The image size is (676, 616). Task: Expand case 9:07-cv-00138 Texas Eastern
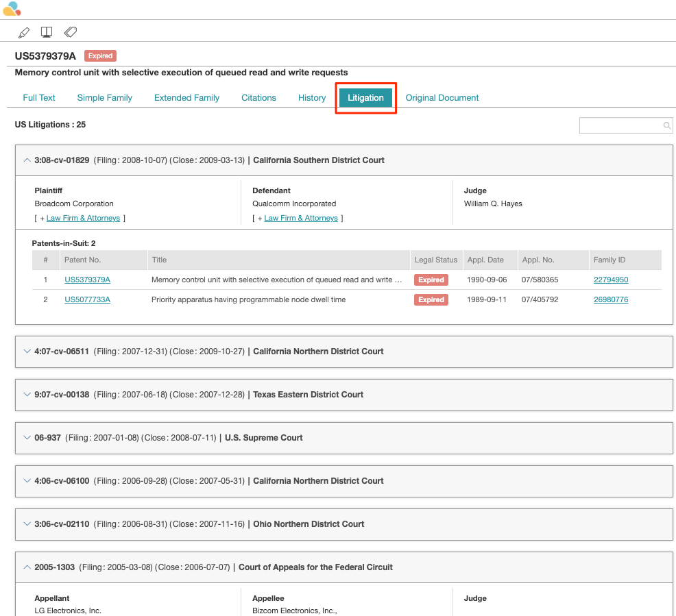[x=27, y=395]
